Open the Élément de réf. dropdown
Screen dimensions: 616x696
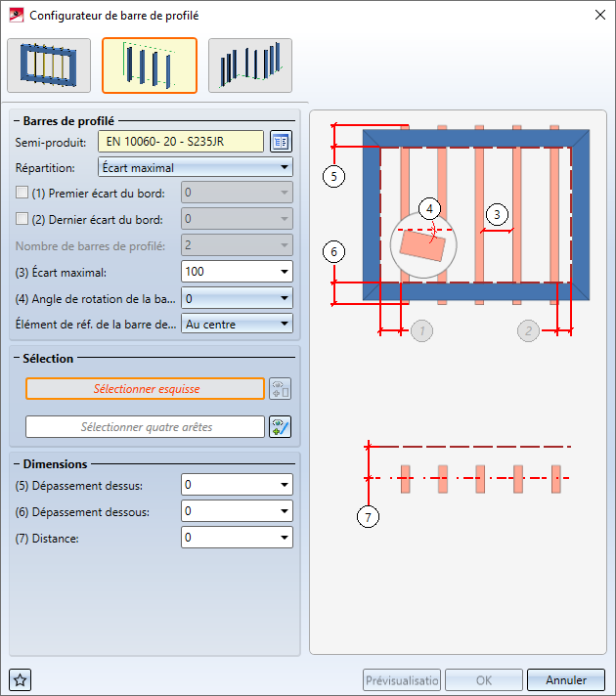click(238, 325)
